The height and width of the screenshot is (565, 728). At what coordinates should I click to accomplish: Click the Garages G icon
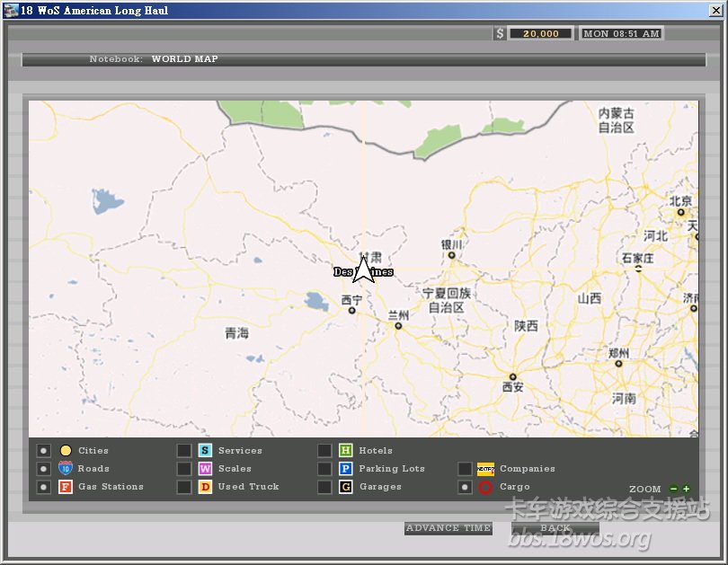click(345, 487)
